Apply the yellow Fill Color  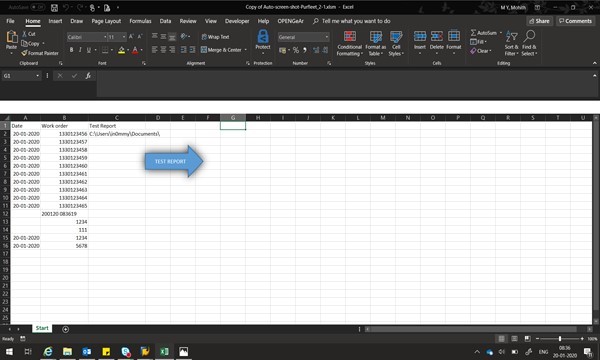(x=121, y=50)
